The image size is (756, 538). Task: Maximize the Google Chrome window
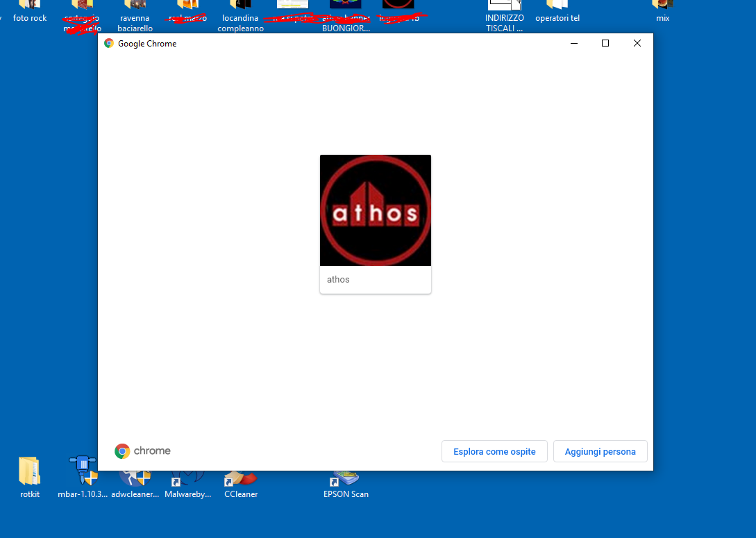point(605,43)
